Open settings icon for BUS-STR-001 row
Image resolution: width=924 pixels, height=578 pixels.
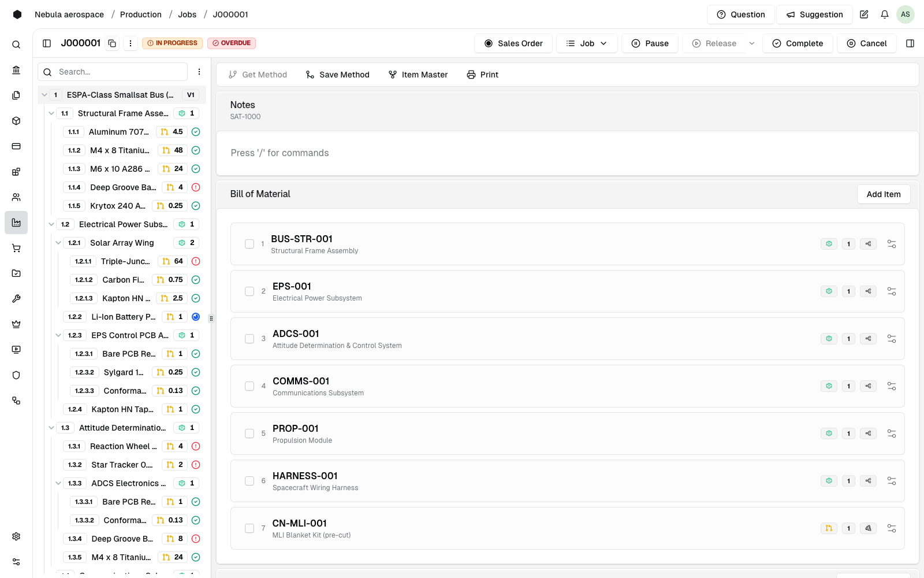[x=892, y=244]
